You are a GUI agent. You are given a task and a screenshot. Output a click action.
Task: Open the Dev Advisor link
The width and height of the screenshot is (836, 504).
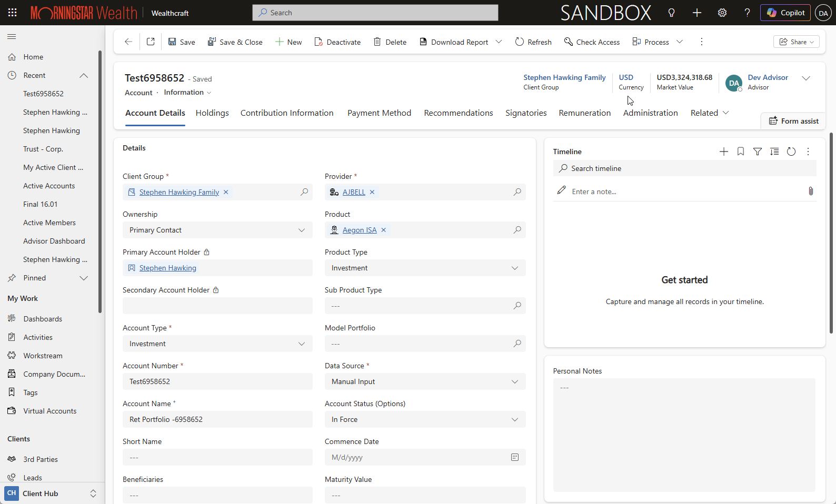tap(768, 77)
